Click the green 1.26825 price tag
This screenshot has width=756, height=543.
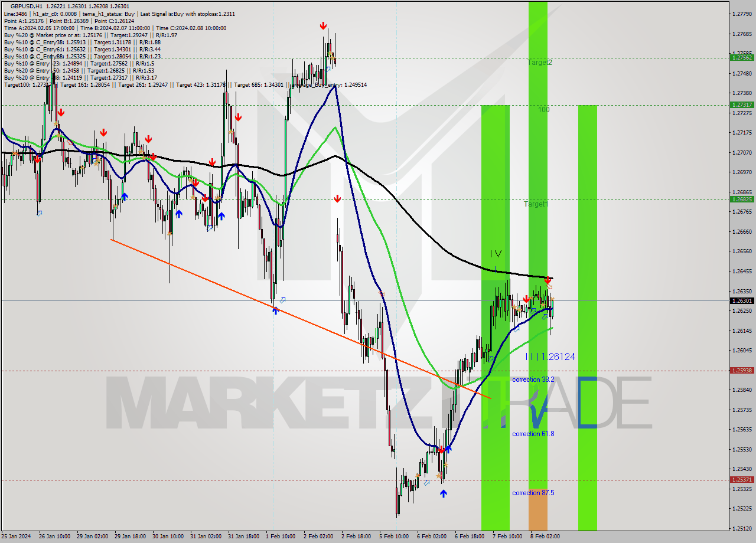click(x=742, y=199)
